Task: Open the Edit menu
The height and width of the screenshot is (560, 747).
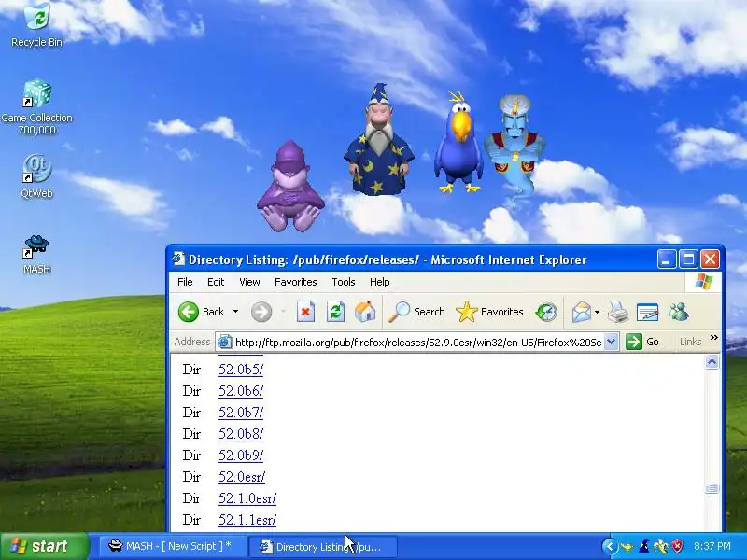Action: tap(216, 282)
